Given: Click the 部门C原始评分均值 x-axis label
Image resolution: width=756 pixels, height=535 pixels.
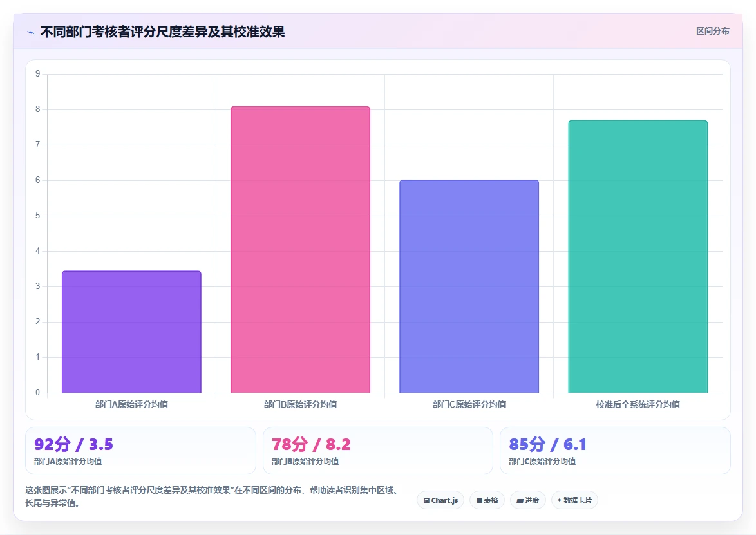Looking at the screenshot, I should tap(469, 404).
